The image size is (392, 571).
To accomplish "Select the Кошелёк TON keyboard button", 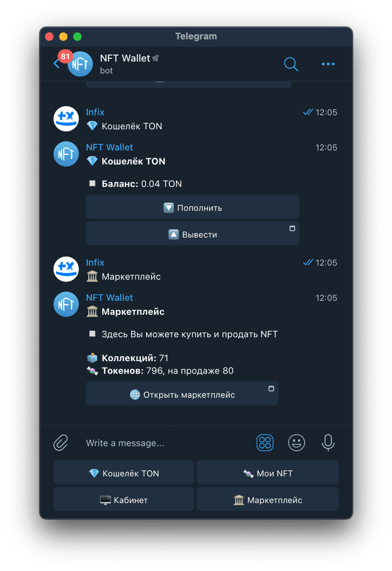I will (x=124, y=473).
